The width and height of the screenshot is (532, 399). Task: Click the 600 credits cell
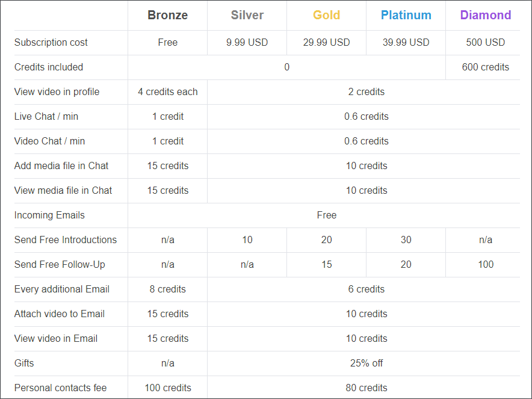pyautogui.click(x=486, y=67)
